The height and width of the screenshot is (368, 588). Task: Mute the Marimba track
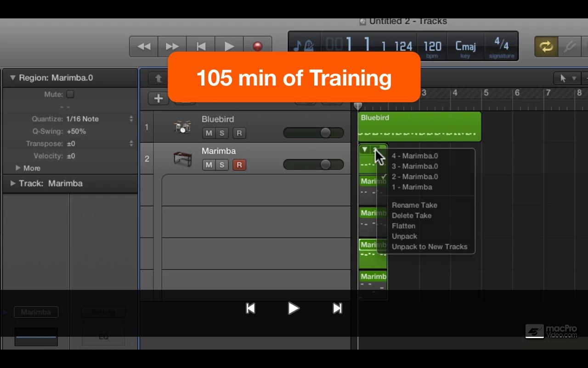tap(209, 165)
